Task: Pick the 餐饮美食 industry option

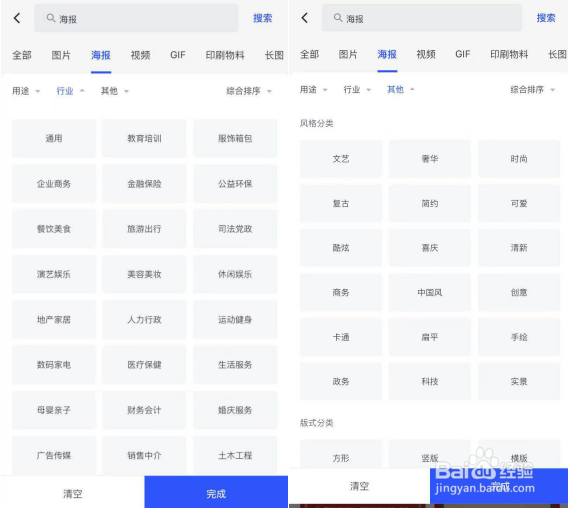Action: coord(54,229)
